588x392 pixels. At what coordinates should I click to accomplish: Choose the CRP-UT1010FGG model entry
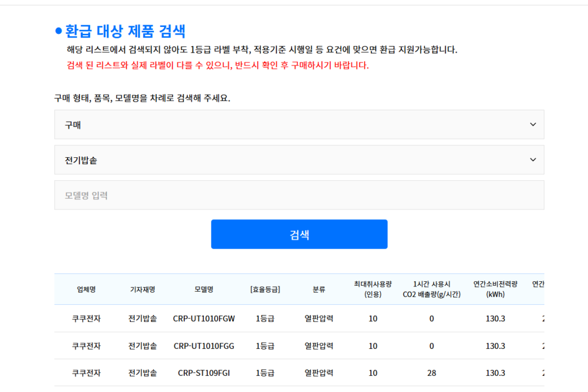204,346
